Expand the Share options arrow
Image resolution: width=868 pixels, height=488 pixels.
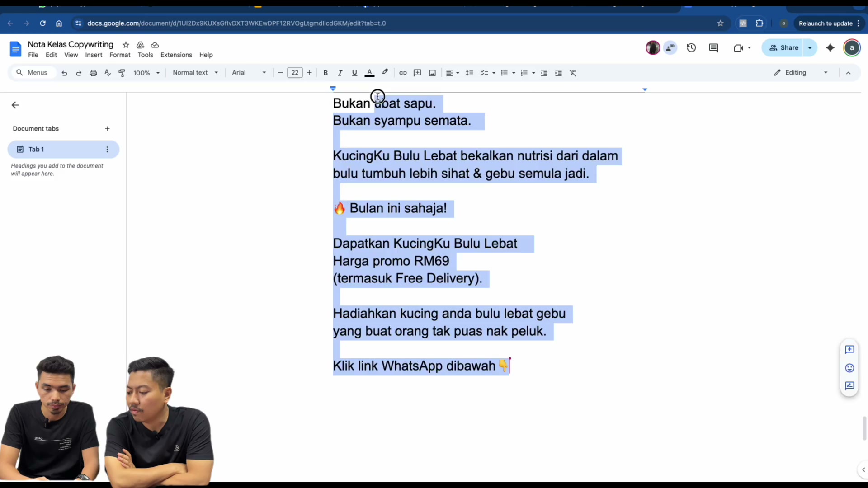pyautogui.click(x=810, y=48)
